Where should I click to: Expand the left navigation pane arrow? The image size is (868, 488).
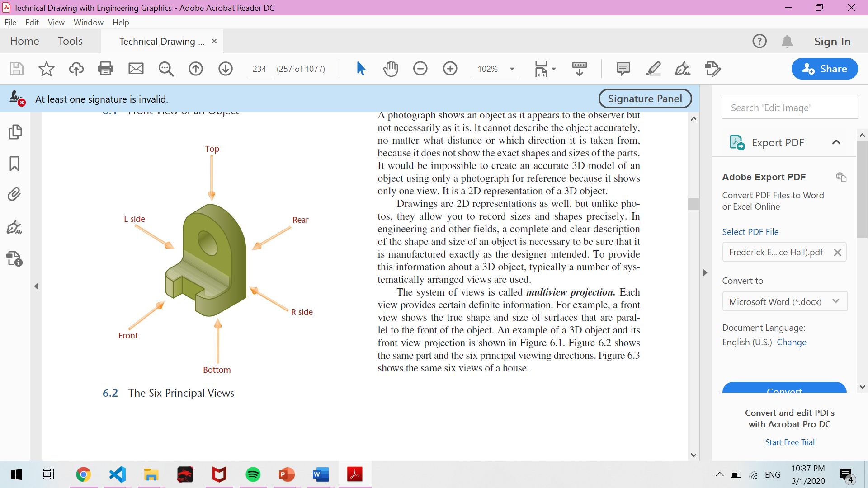click(x=36, y=286)
